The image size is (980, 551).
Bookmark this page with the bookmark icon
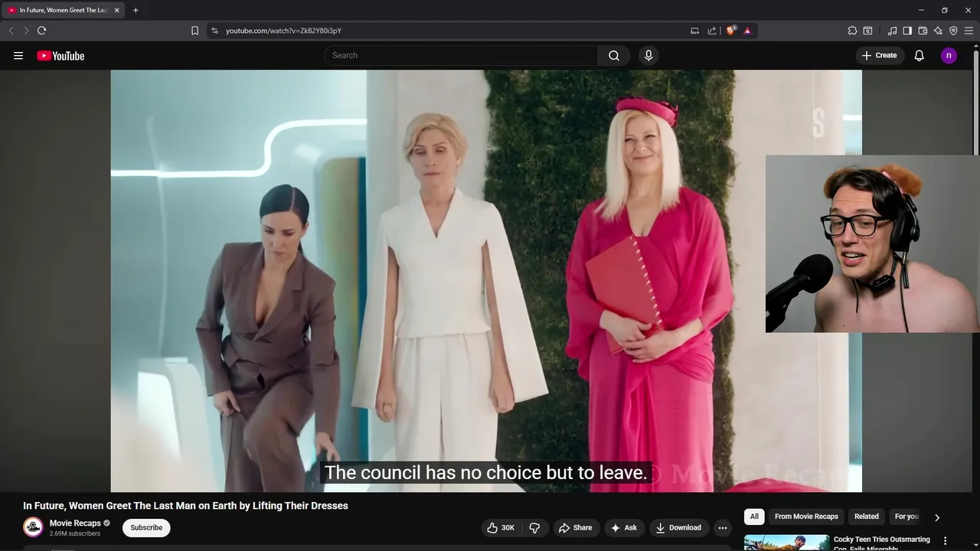[194, 31]
